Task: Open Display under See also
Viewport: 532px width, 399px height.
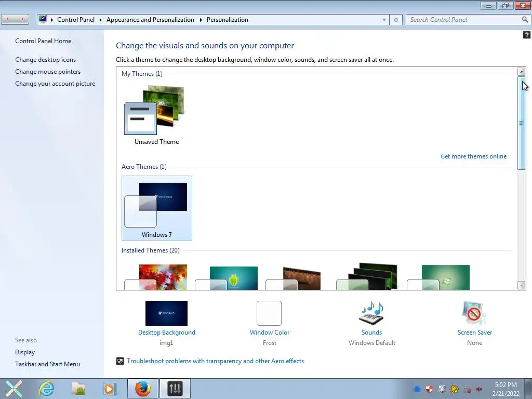Action: (25, 352)
